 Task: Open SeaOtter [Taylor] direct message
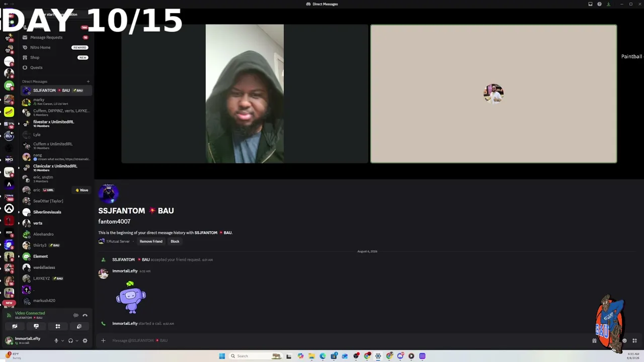coord(55,201)
